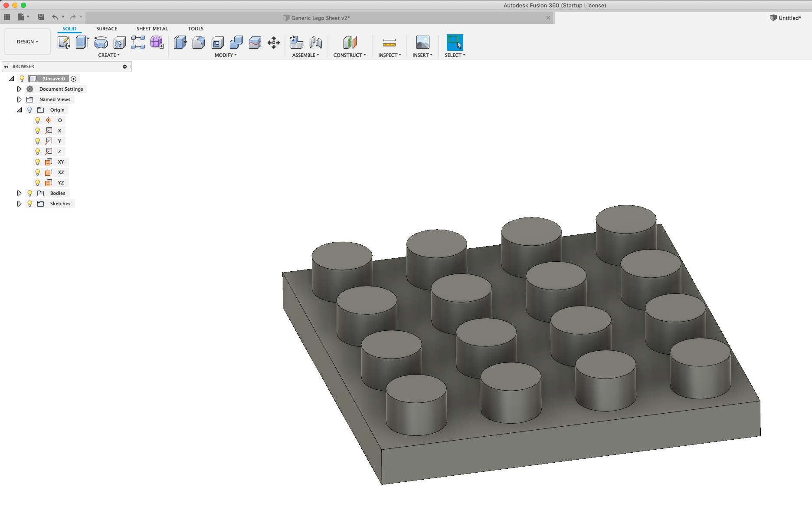Click the Insert image icon
This screenshot has width=812, height=530.
(422, 43)
